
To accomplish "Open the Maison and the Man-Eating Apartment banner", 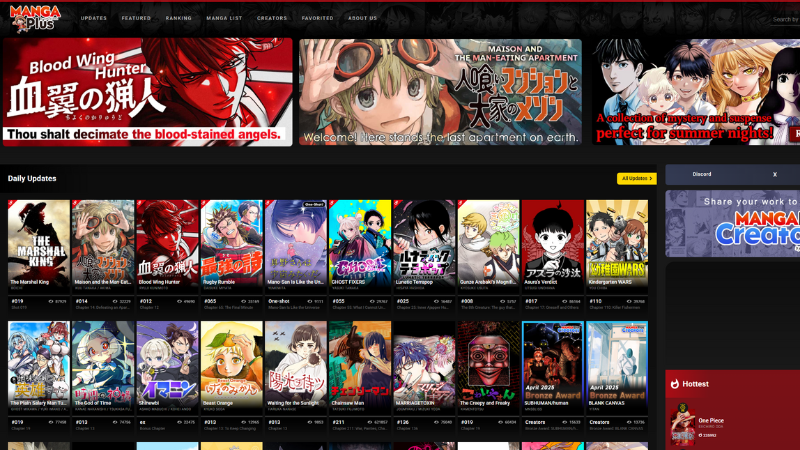I will click(440, 92).
